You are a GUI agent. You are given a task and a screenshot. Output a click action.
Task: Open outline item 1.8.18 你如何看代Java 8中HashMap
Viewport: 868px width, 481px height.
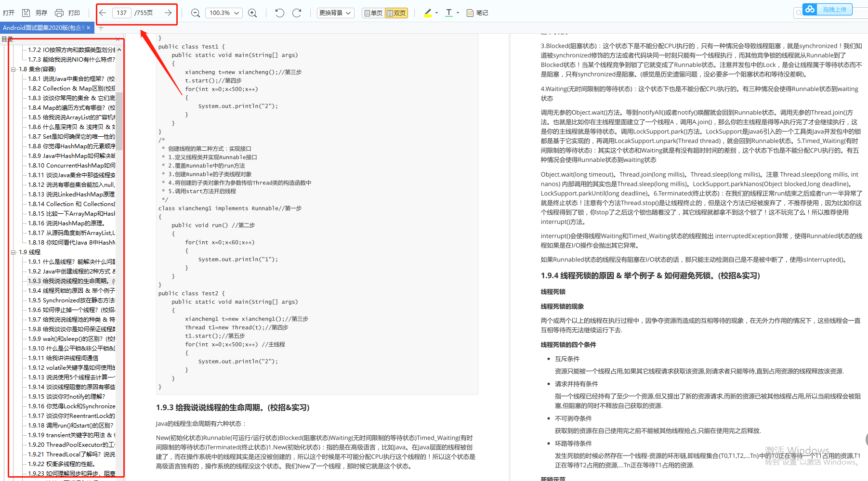[71, 243]
